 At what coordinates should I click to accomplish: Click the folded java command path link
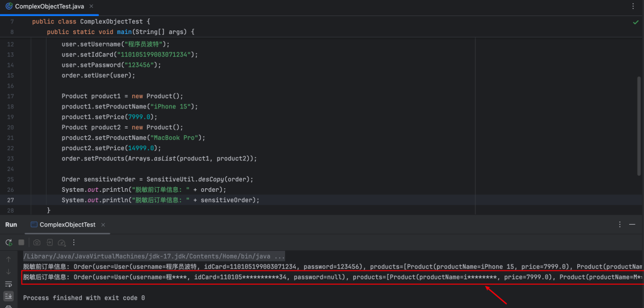pyautogui.click(x=154, y=256)
